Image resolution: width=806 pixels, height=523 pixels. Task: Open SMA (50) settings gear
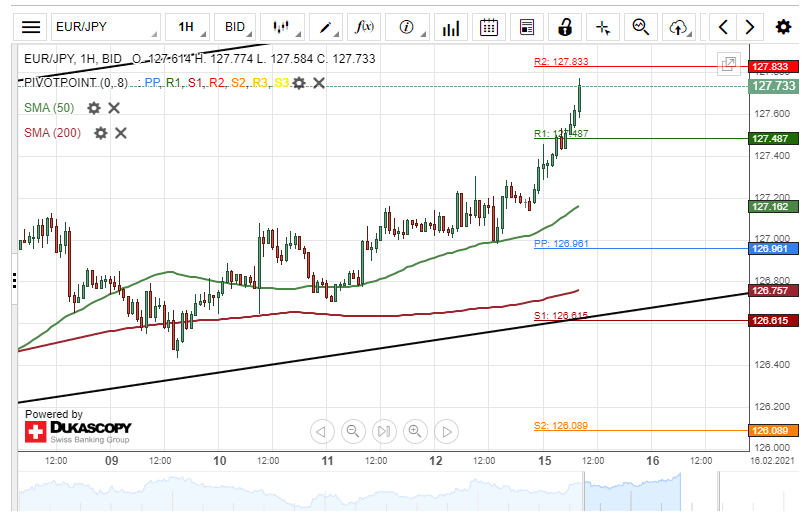coord(94,108)
